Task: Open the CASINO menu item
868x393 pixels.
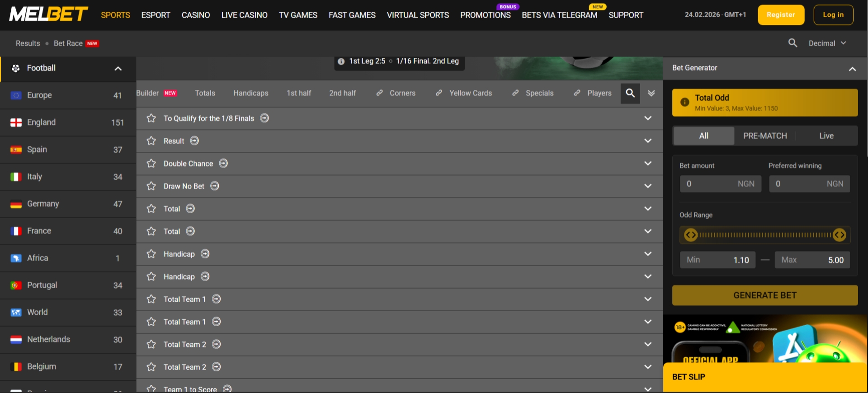Action: pyautogui.click(x=196, y=15)
